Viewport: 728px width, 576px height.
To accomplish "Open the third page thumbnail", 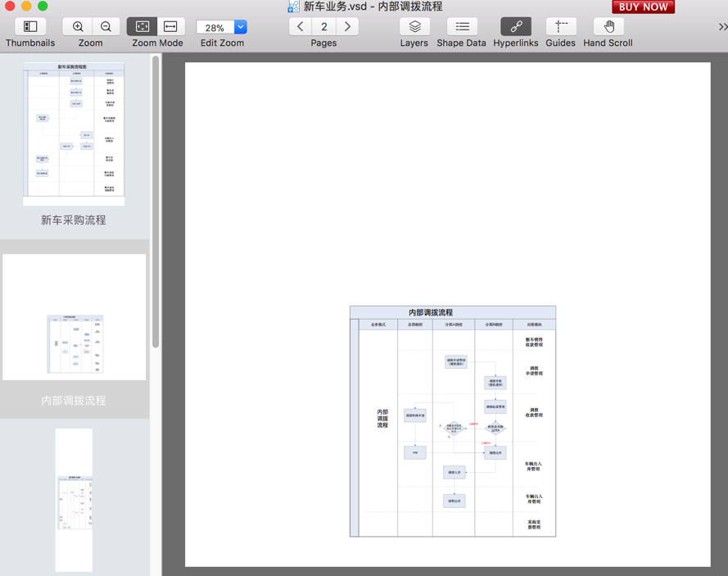I will tap(74, 500).
